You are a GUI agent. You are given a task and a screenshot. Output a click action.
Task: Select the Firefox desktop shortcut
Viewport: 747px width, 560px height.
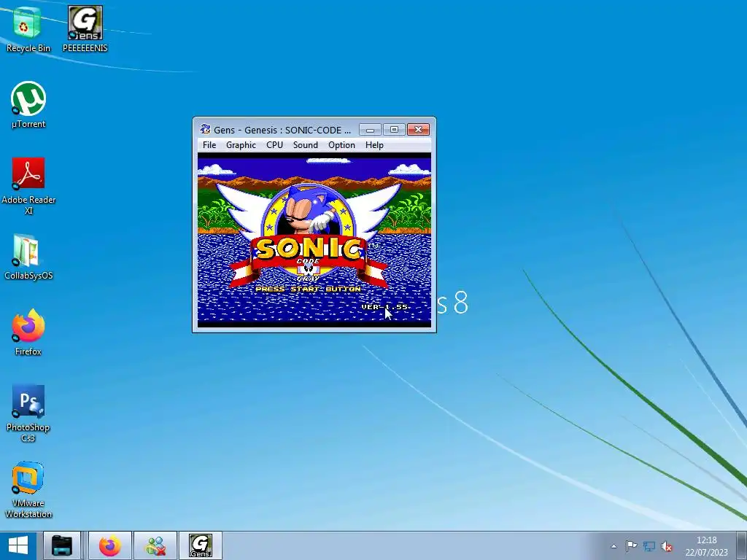coord(28,332)
